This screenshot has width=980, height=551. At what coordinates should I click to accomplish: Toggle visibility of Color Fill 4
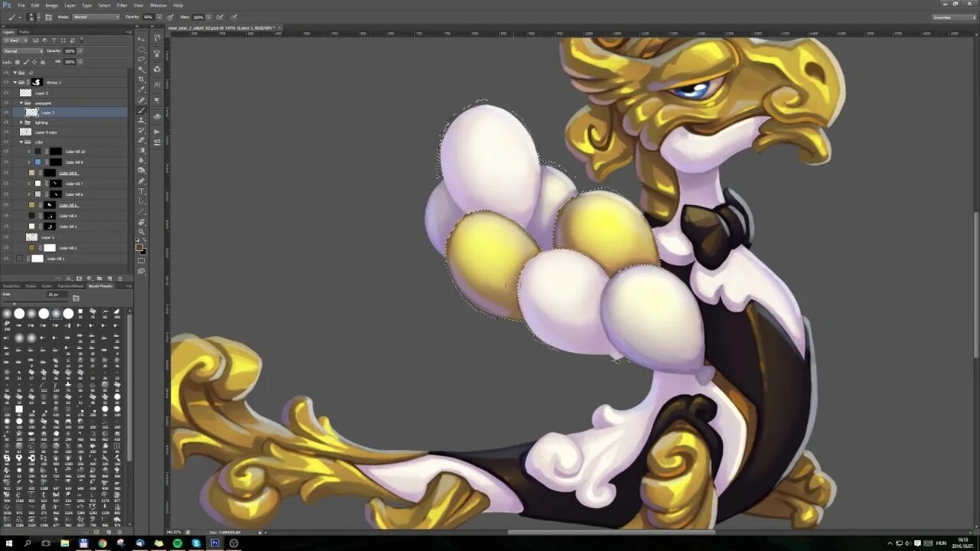pyautogui.click(x=6, y=216)
